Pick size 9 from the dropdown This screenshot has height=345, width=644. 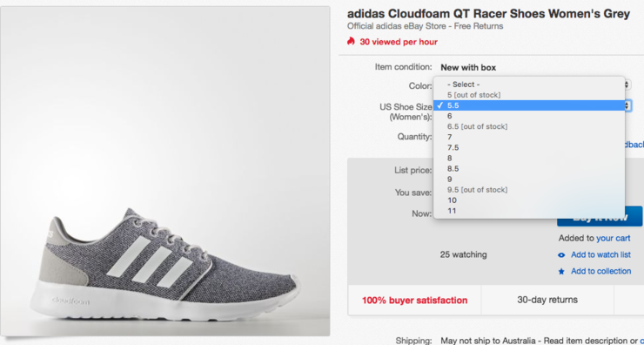pos(529,179)
